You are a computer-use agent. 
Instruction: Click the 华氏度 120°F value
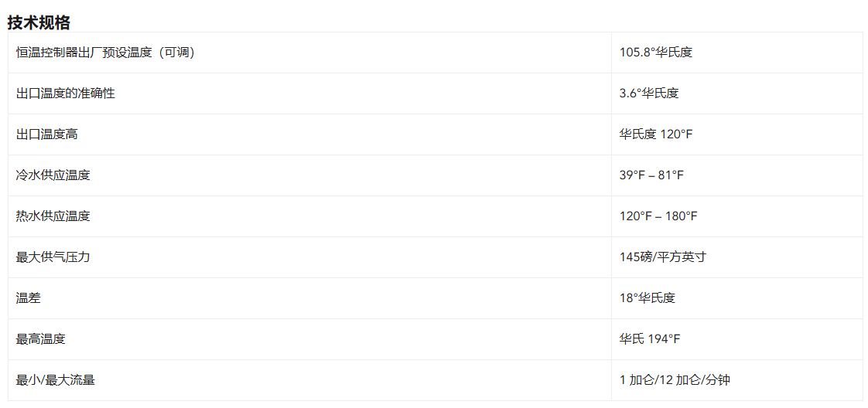656,134
